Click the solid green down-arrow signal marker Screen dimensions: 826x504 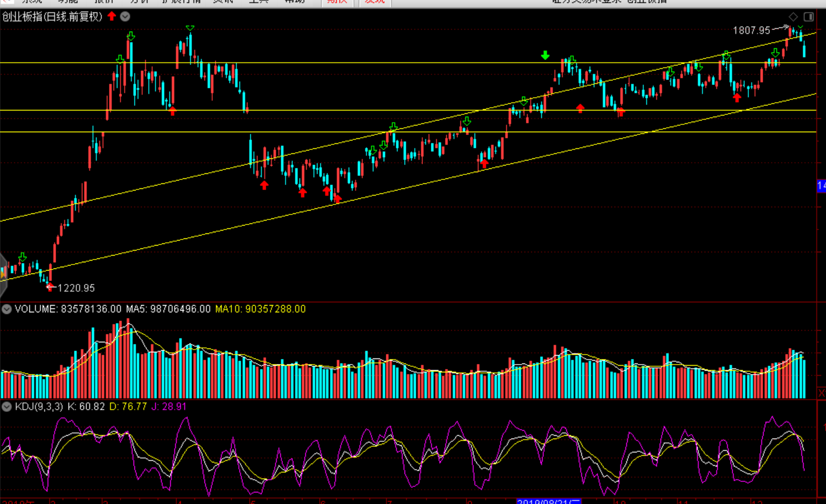coord(545,55)
